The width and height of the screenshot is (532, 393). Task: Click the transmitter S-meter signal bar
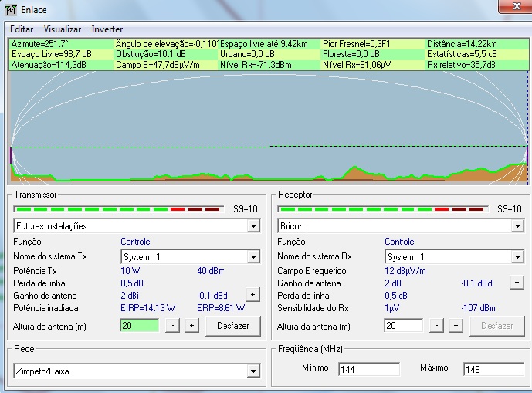tap(117, 208)
